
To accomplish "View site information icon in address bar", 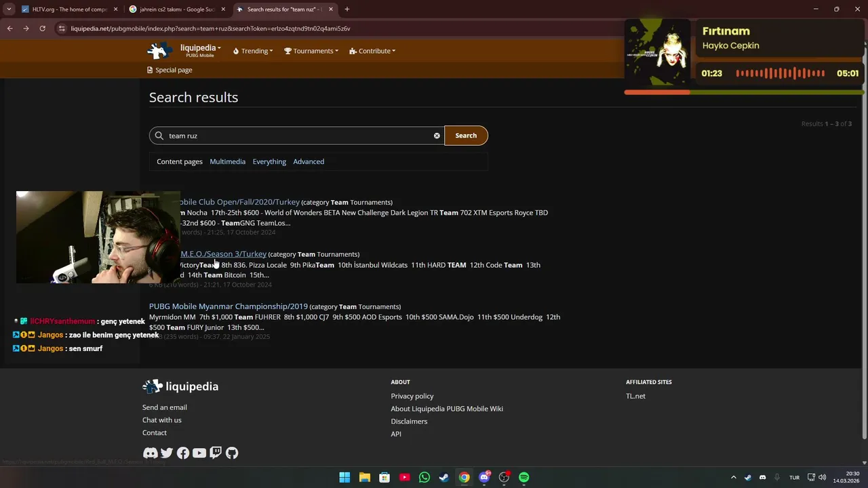I will coord(62,28).
